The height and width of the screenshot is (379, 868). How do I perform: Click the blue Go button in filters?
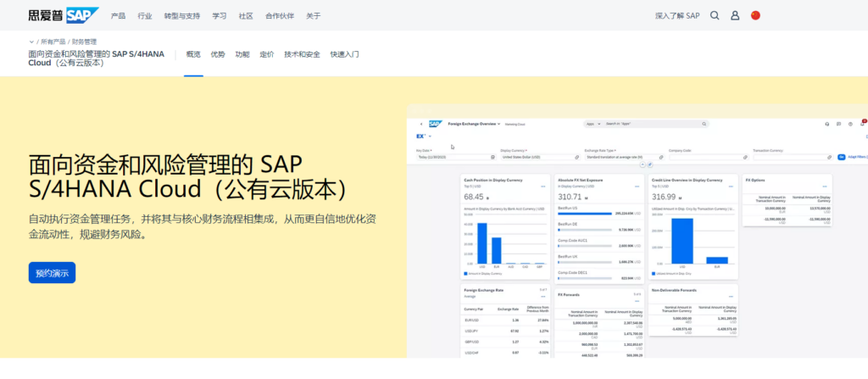coord(842,158)
